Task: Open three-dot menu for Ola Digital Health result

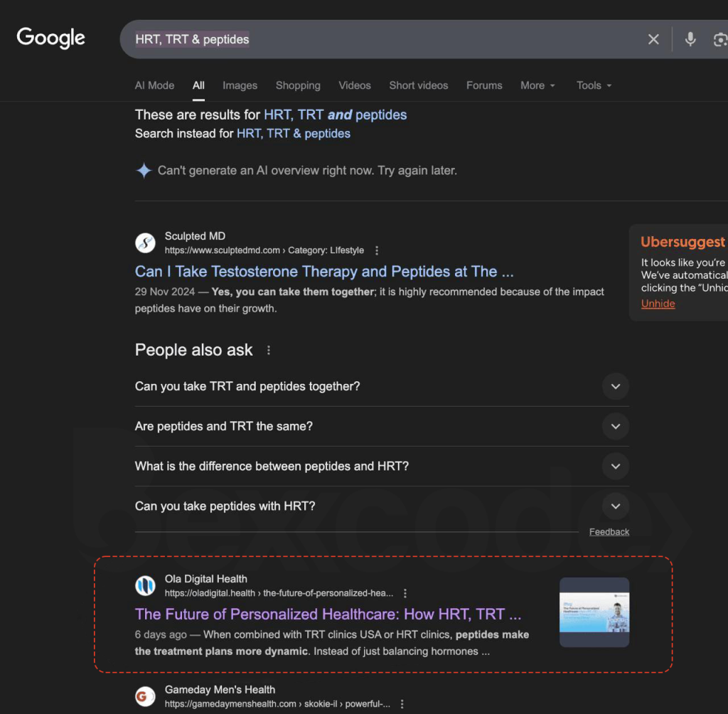Action: tap(405, 593)
